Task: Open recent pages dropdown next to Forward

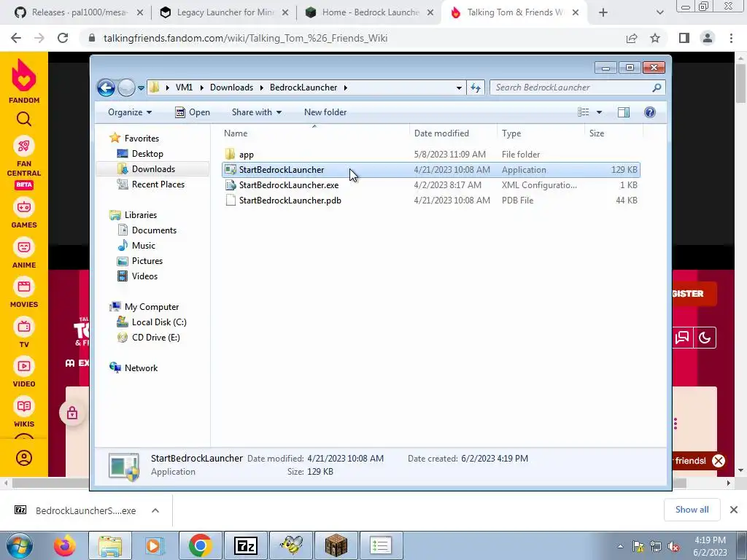Action: tap(141, 87)
